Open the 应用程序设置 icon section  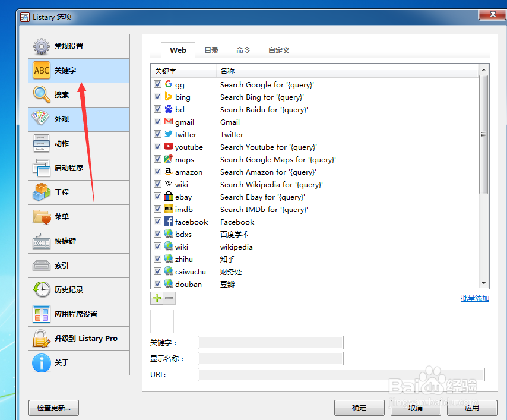[x=42, y=314]
